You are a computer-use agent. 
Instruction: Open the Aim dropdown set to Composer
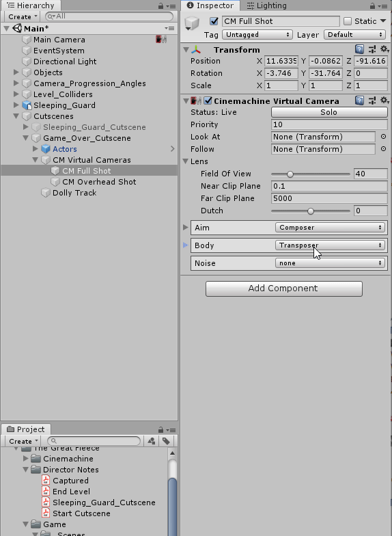(x=330, y=227)
